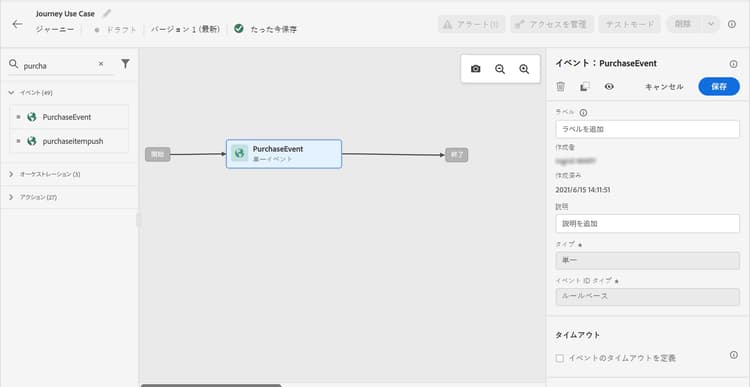
Task: Focus the 説明を追加 input
Action: pos(648,223)
